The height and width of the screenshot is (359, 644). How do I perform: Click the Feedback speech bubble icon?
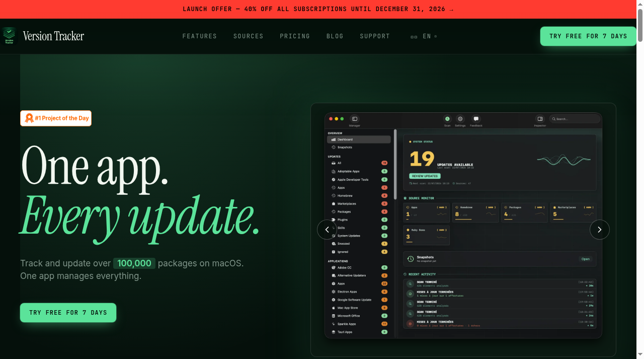coord(476,119)
